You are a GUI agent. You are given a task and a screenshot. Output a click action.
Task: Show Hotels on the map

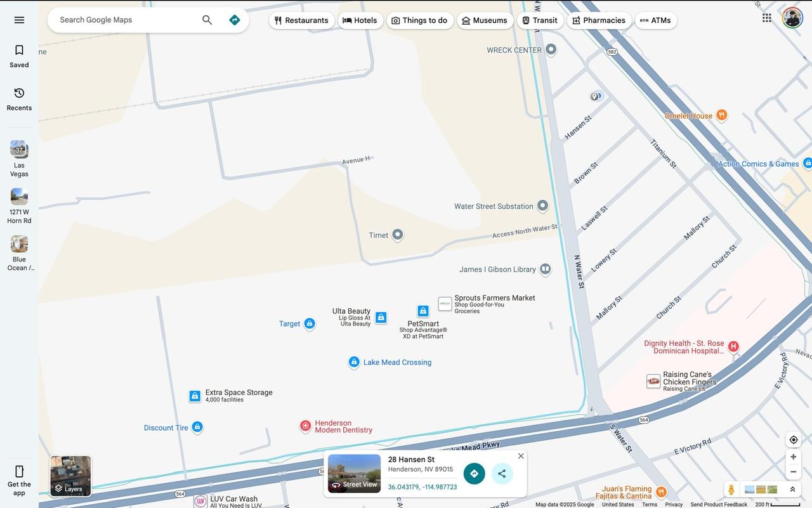(360, 20)
